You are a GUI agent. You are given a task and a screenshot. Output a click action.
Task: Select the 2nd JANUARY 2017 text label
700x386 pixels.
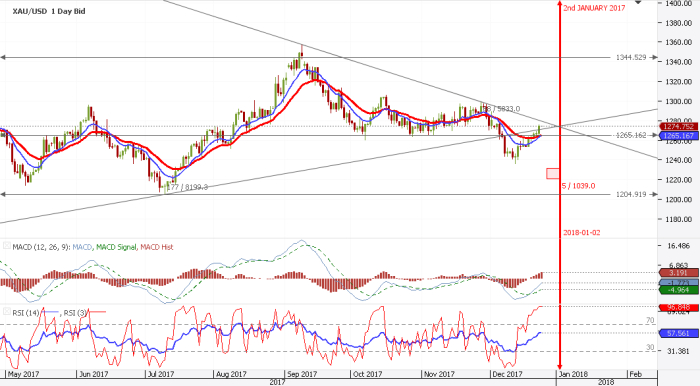tap(594, 8)
